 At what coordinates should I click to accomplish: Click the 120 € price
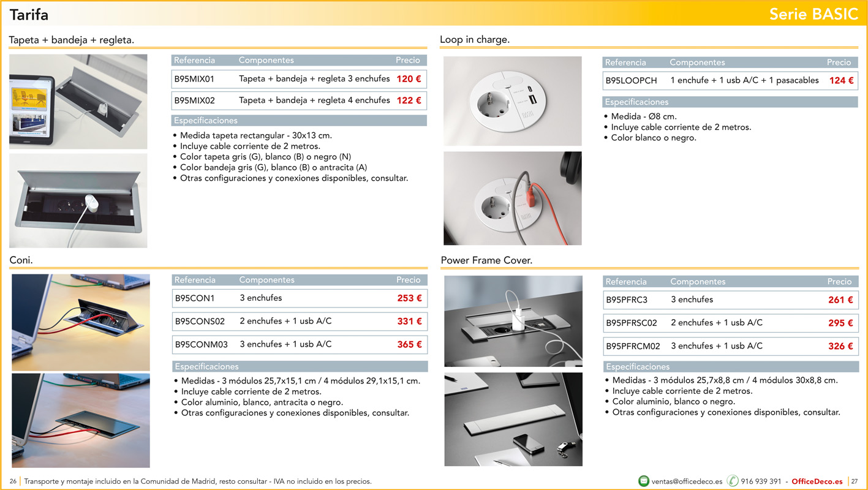409,79
